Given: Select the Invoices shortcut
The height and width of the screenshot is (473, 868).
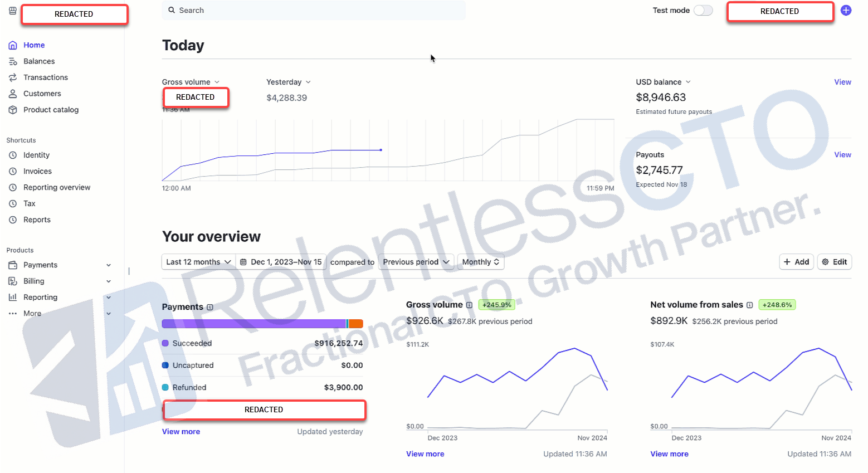Looking at the screenshot, I should pyautogui.click(x=37, y=171).
